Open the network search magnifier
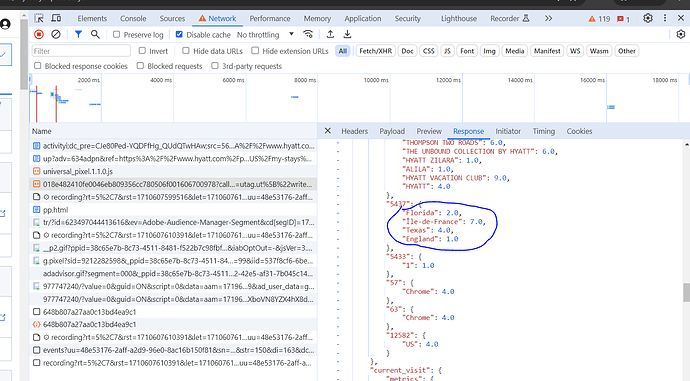Image resolution: width=690 pixels, height=381 pixels. click(95, 34)
